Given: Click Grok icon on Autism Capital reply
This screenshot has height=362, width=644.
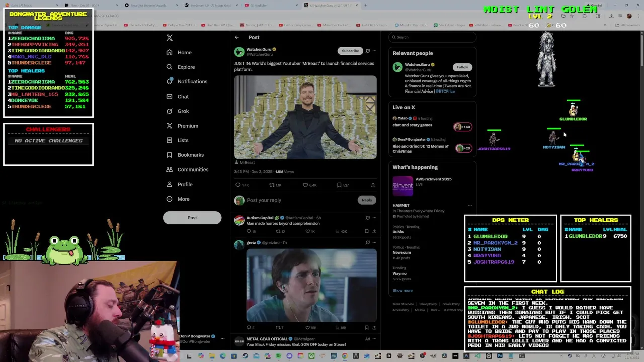Looking at the screenshot, I should click(x=367, y=218).
